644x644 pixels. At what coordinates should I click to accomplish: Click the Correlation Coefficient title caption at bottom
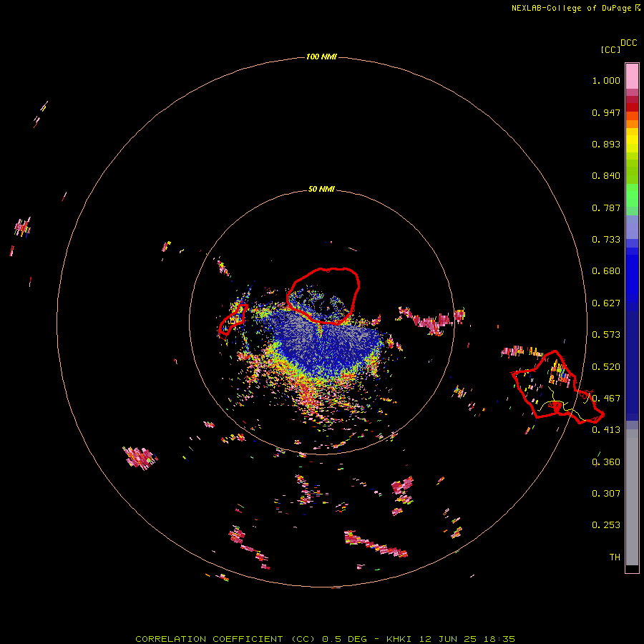pyautogui.click(x=325, y=639)
